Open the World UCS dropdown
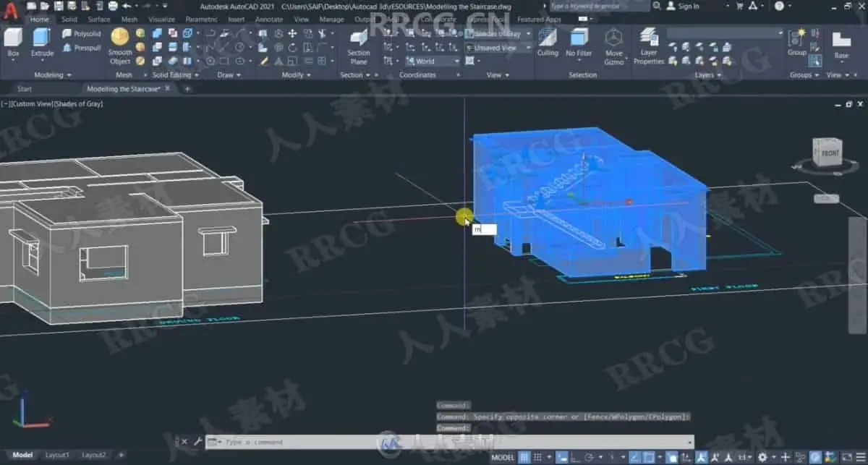Viewport: 868px width, 465px height. tap(432, 61)
